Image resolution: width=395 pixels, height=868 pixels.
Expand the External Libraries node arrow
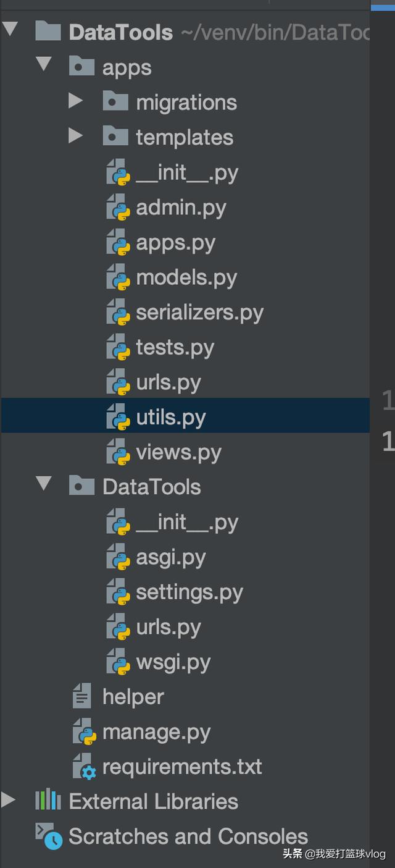point(8,801)
